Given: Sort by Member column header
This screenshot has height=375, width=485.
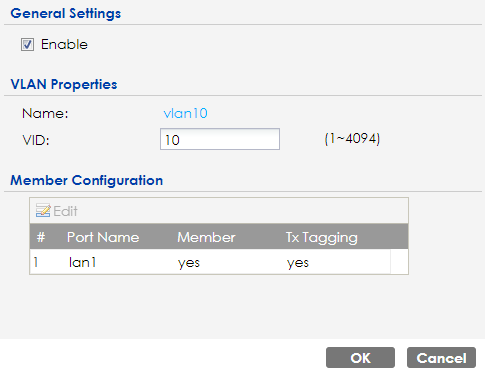Looking at the screenshot, I should point(206,237).
